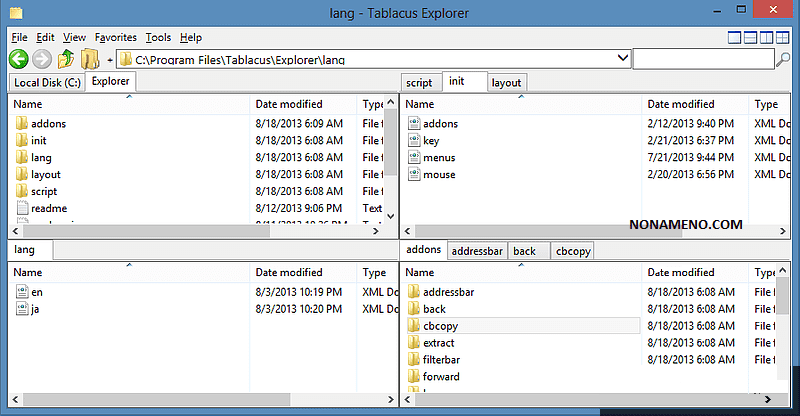Select the mouse XML file

pyautogui.click(x=439, y=174)
